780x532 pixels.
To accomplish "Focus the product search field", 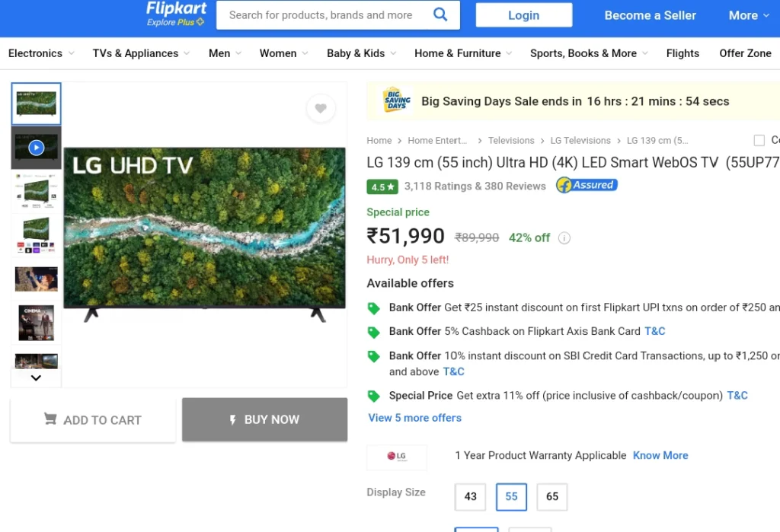I will tap(323, 15).
